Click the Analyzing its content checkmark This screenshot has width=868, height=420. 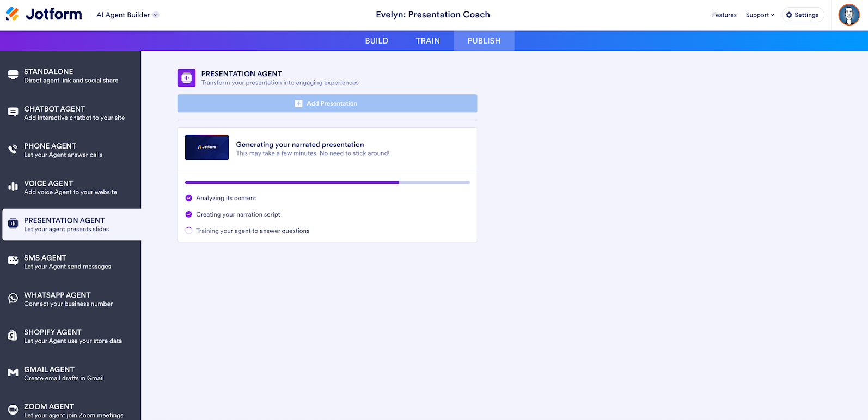point(189,198)
